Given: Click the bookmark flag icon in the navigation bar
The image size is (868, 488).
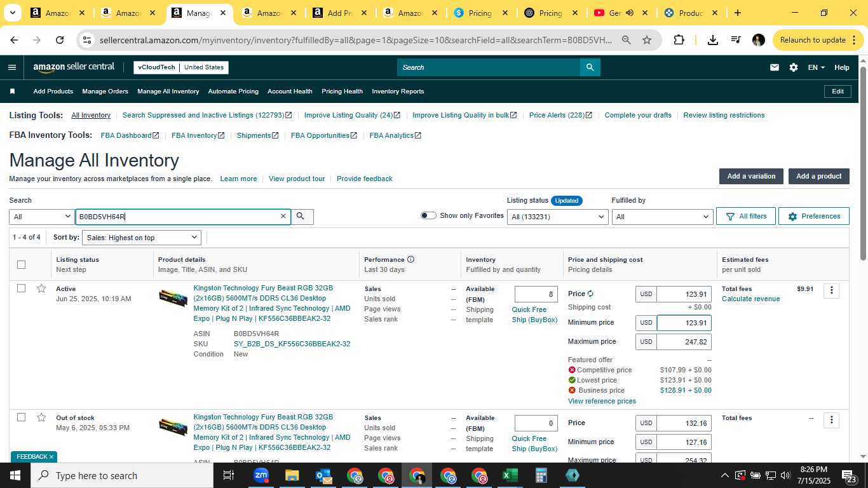Looking at the screenshot, I should point(12,91).
